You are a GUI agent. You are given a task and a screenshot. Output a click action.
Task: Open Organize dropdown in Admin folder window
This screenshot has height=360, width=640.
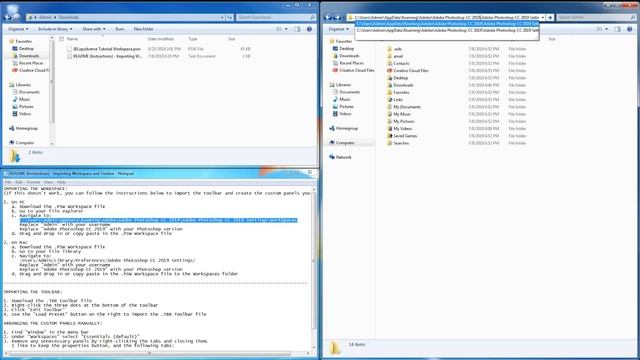338,29
